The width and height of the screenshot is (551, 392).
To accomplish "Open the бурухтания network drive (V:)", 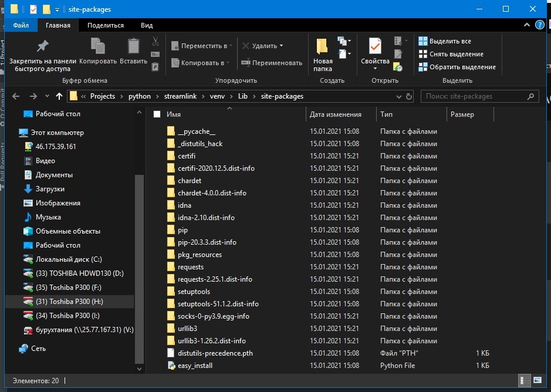I will click(x=84, y=330).
